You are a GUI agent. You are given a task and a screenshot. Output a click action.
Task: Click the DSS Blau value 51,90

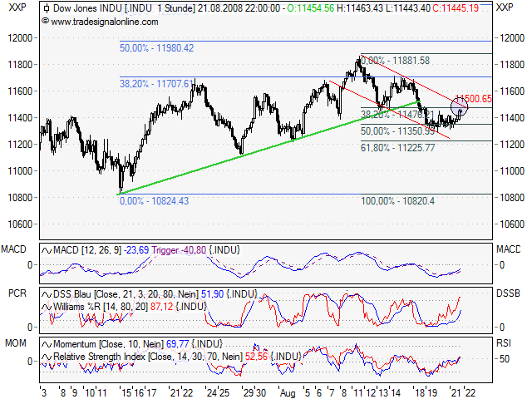tap(213, 293)
